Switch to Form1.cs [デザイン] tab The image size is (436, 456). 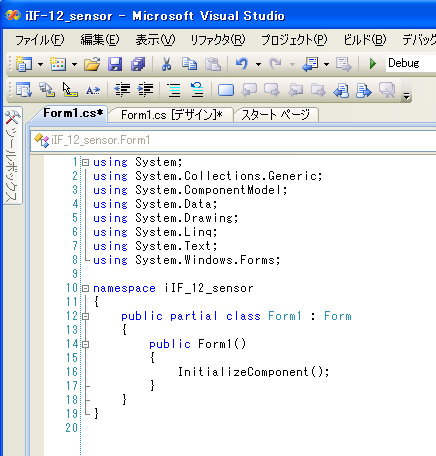tap(171, 115)
